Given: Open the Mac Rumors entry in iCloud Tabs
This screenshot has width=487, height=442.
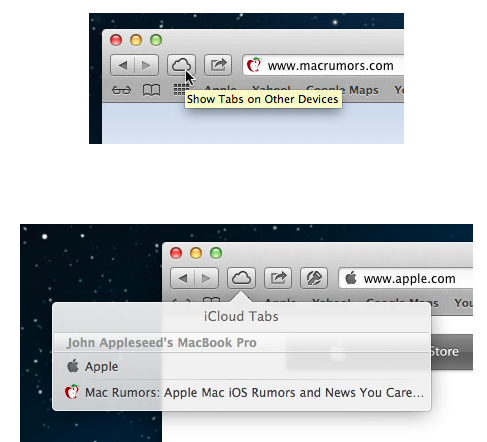Looking at the screenshot, I should (x=242, y=393).
